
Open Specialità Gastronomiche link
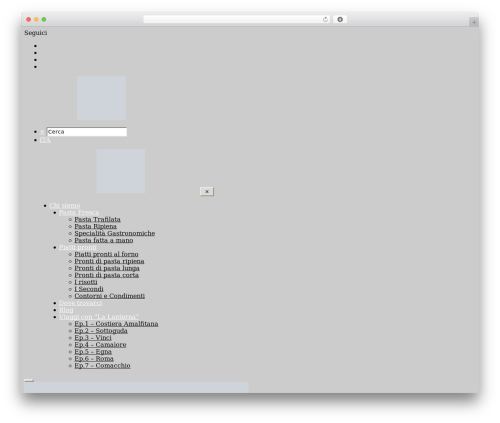(x=115, y=233)
